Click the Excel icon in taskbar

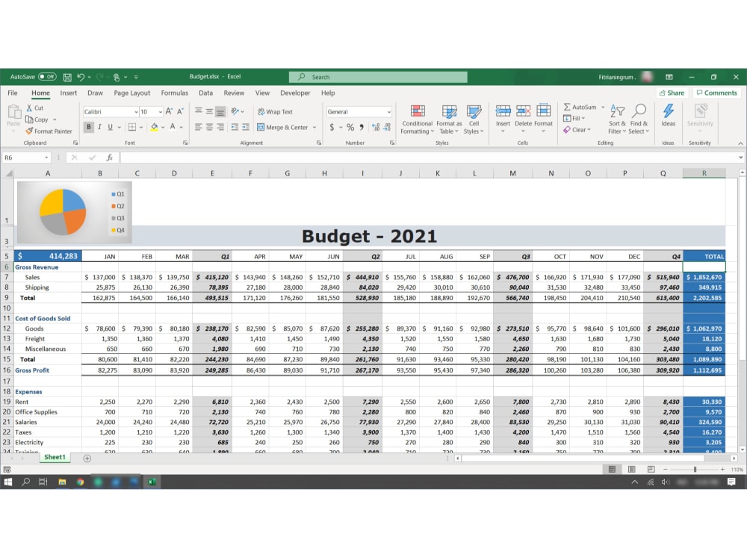pyautogui.click(x=152, y=482)
